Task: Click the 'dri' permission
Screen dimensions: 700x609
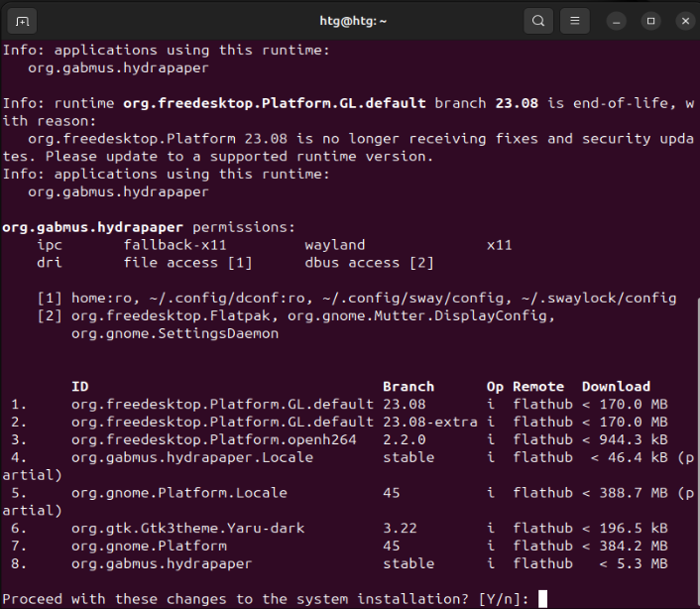Action: click(x=50, y=263)
